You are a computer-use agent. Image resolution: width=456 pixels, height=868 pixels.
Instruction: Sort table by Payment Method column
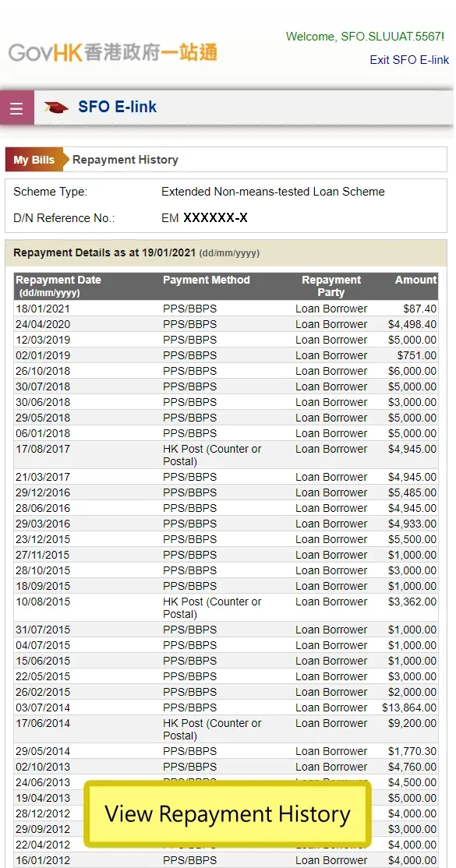coord(206,280)
